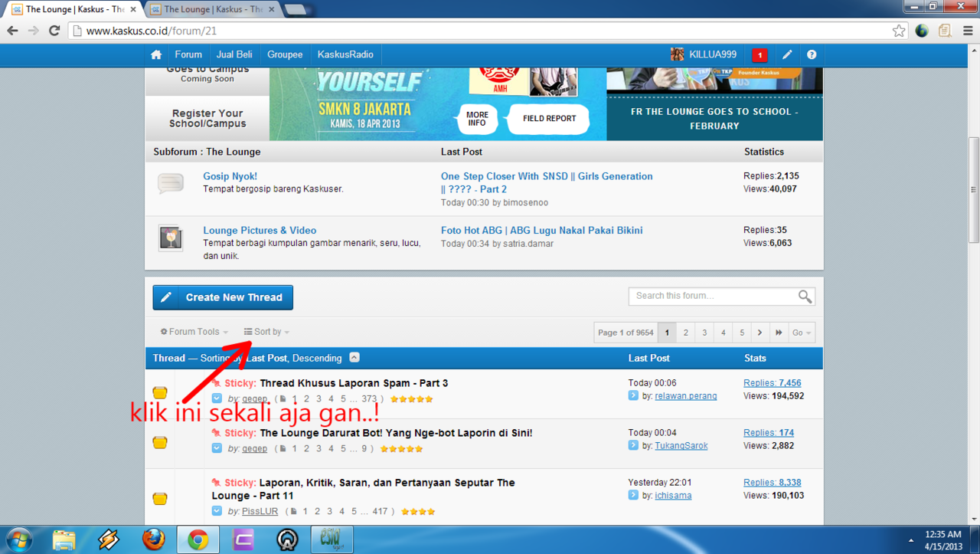Open the help question mark icon
Viewport: 980px width, 554px height.
coord(812,54)
